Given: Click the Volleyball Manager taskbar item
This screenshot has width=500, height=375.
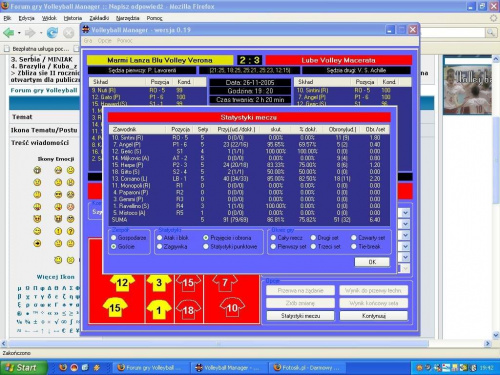Looking at the screenshot, I should (x=229, y=368).
